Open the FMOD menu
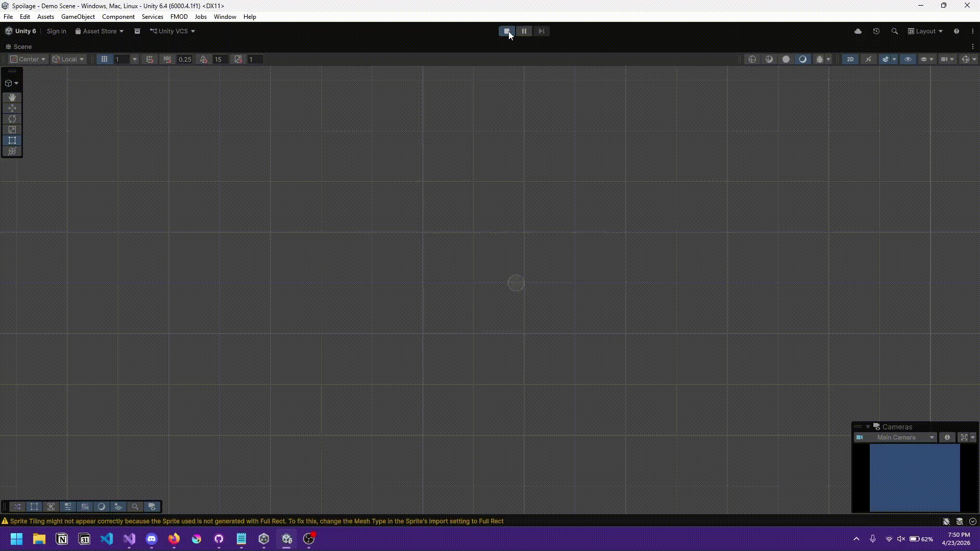This screenshot has height=551, width=980. tap(179, 17)
